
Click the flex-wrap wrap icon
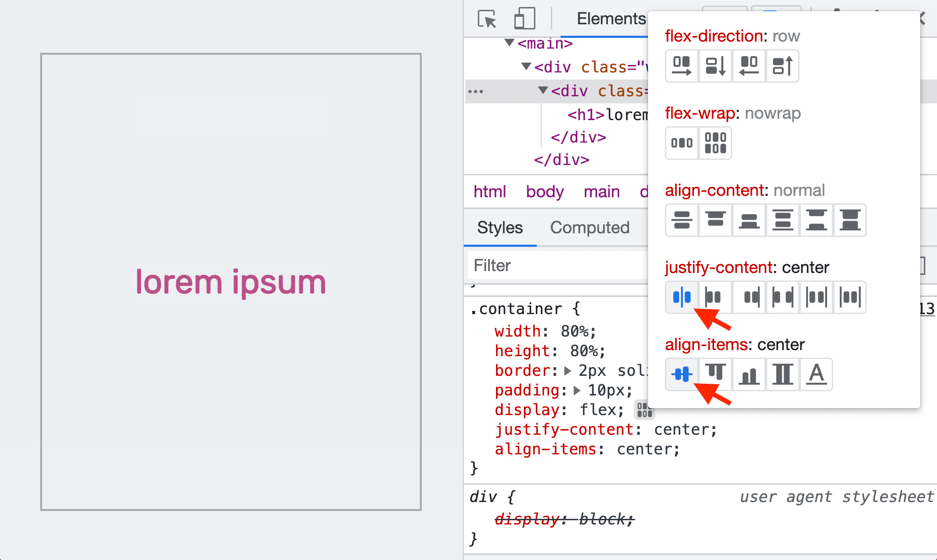[x=715, y=142]
